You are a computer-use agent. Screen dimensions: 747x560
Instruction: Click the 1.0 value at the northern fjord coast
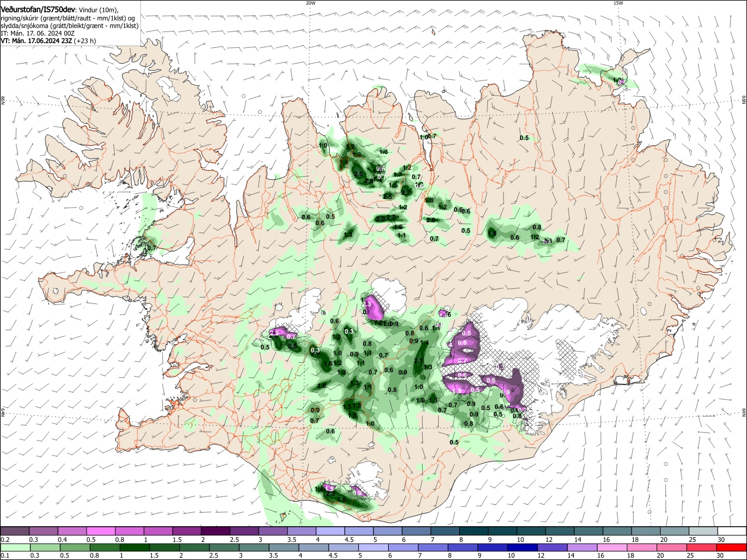pos(323,145)
